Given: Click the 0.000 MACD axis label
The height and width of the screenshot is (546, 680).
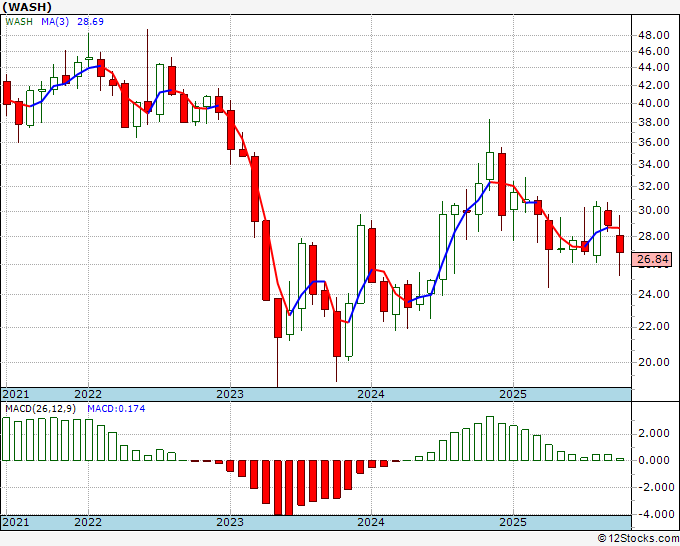Looking at the screenshot, I should (x=654, y=460).
